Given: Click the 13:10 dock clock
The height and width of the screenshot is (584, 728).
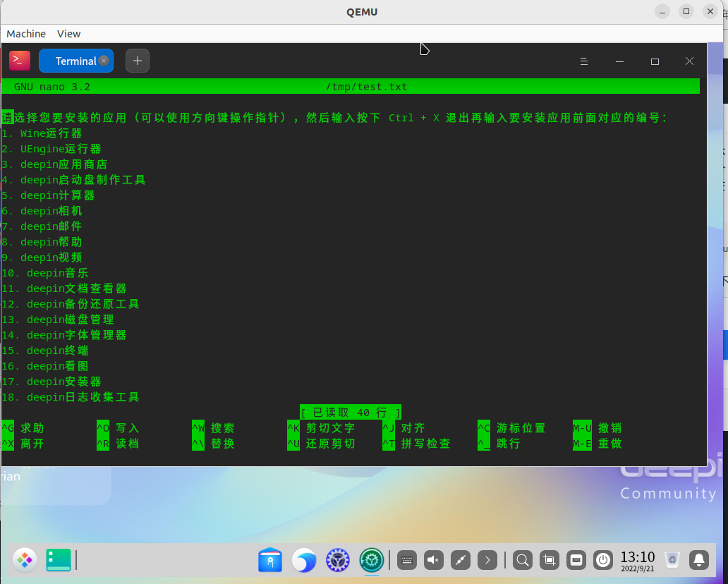Looking at the screenshot, I should [x=638, y=560].
